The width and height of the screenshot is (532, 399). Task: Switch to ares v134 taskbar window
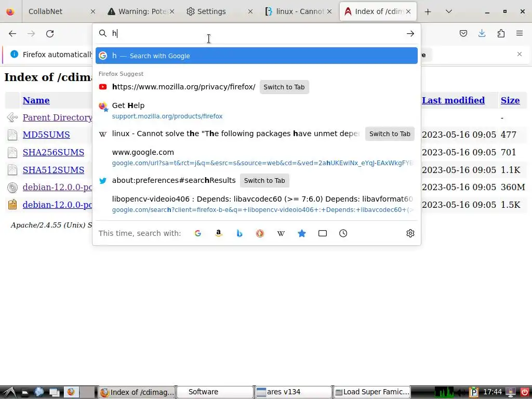coord(293,392)
